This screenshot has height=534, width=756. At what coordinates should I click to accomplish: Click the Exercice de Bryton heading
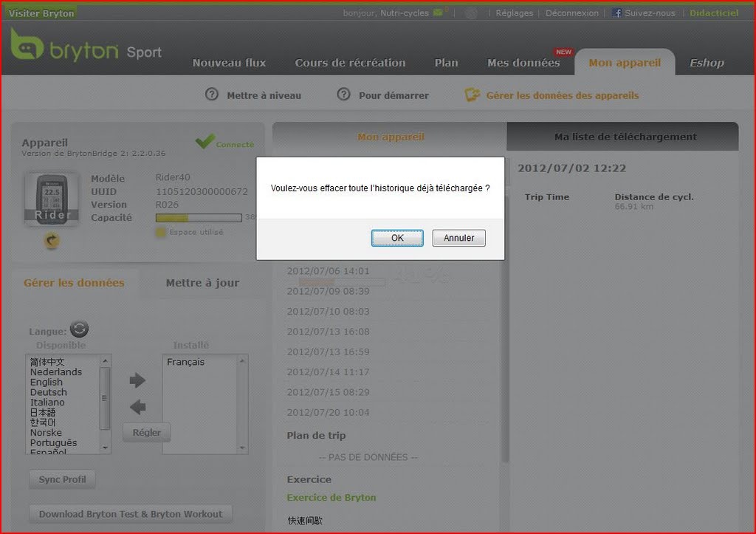click(331, 497)
